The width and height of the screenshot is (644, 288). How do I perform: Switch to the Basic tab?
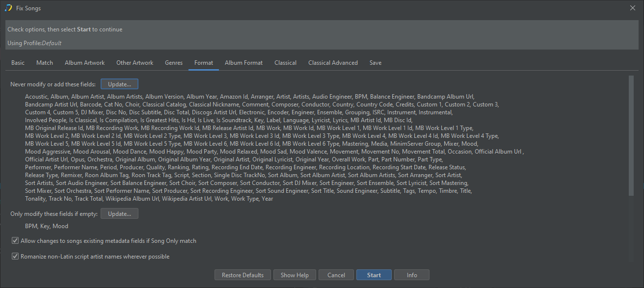point(18,63)
